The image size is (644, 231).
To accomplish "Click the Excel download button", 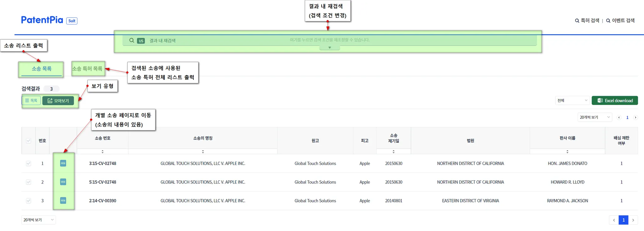I will [615, 101].
